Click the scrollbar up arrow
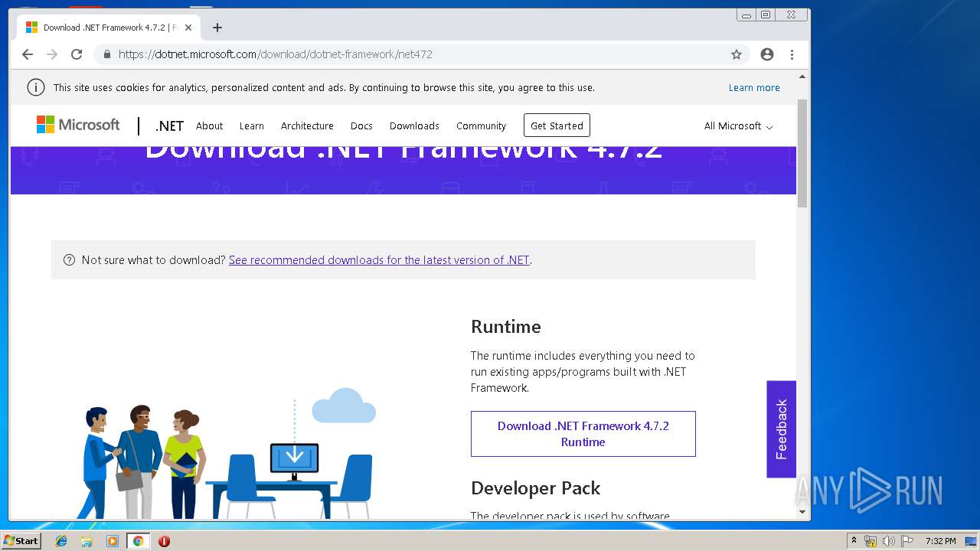980x551 pixels. tap(802, 77)
